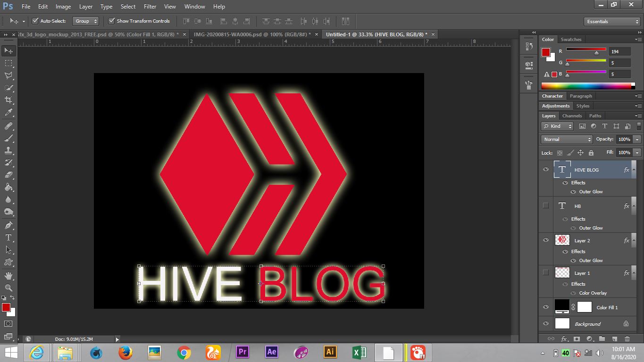Viewport: 644px width, 362px height.
Task: Click the R value field showing 194
Action: (619, 51)
